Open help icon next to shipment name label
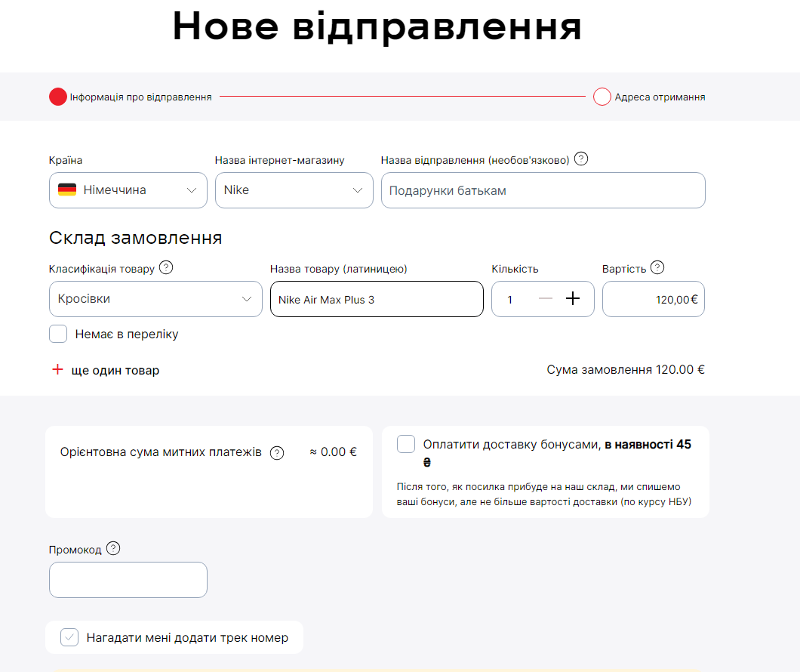This screenshot has width=800, height=672. tap(581, 159)
